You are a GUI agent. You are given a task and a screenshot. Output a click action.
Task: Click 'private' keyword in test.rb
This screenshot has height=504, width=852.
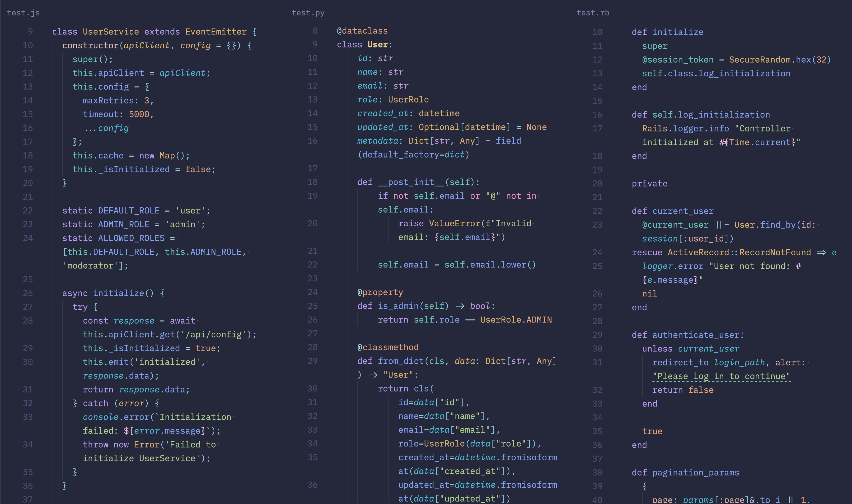650,183
